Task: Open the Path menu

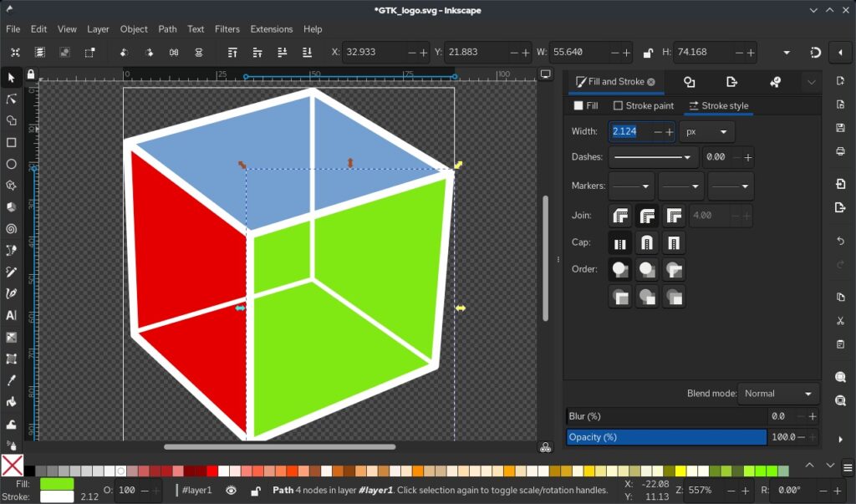Action: point(167,28)
